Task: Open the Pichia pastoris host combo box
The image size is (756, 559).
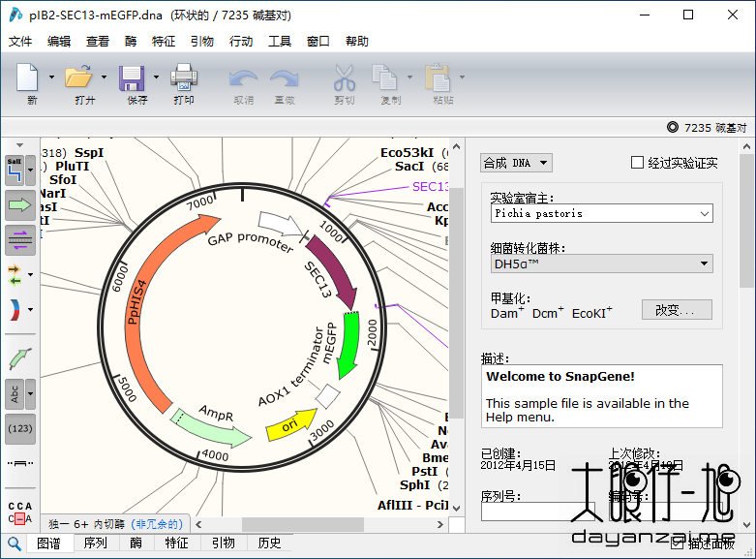Action: [x=602, y=213]
